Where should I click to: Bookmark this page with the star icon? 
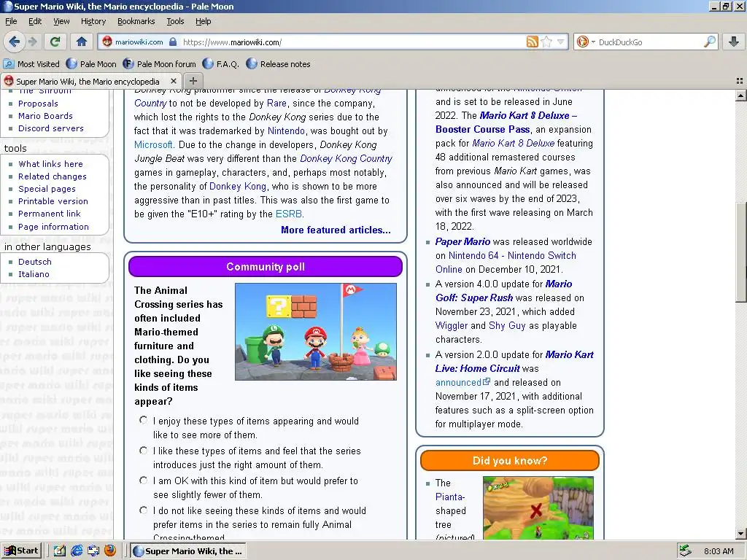click(x=546, y=42)
